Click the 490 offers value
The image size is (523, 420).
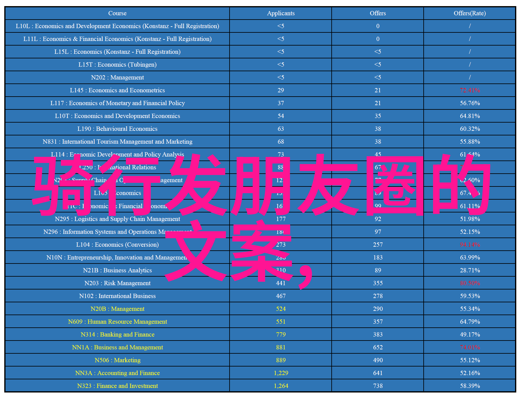coord(378,360)
